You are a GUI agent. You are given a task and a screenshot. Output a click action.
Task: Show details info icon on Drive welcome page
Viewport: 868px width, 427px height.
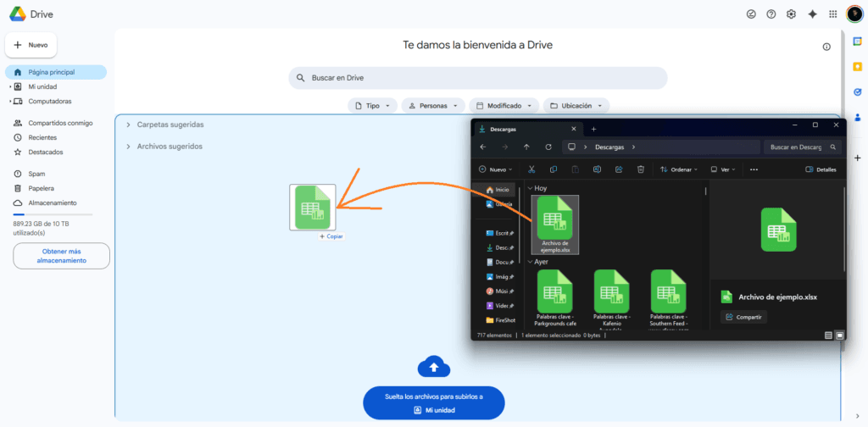(x=826, y=47)
